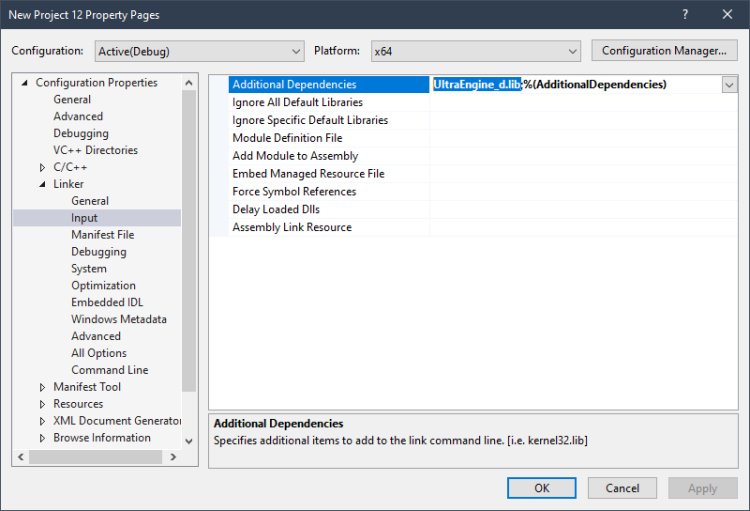Expand the Additional Dependencies value dropdown
This screenshot has height=511, width=750.
(729, 85)
